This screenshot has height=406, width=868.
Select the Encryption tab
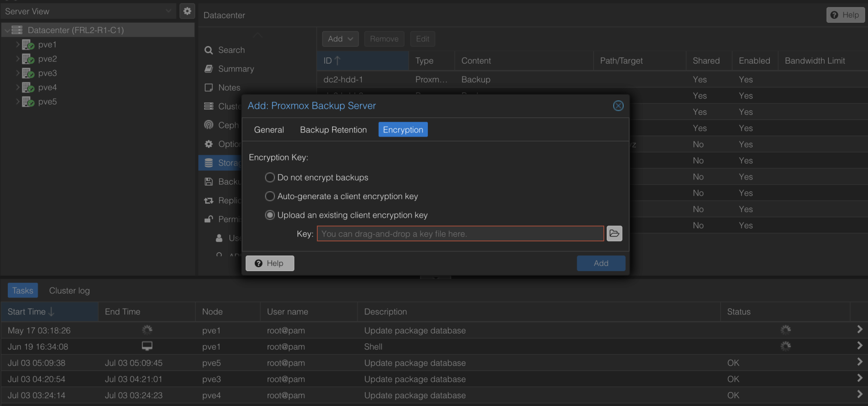[x=403, y=130]
